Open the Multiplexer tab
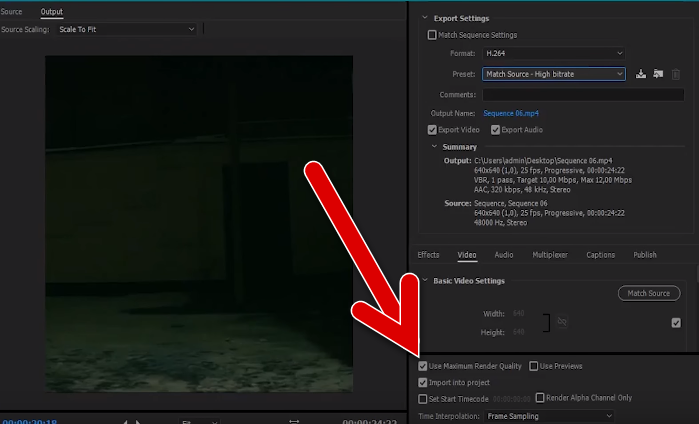Image resolution: width=699 pixels, height=424 pixels. pyautogui.click(x=550, y=255)
